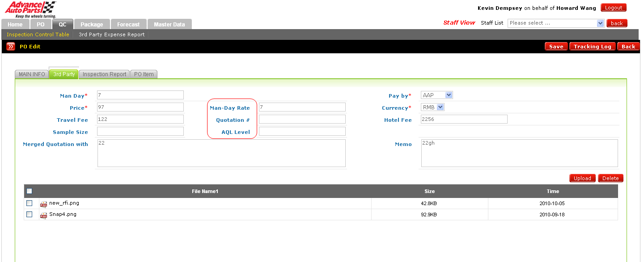Click the Save button

point(556,47)
